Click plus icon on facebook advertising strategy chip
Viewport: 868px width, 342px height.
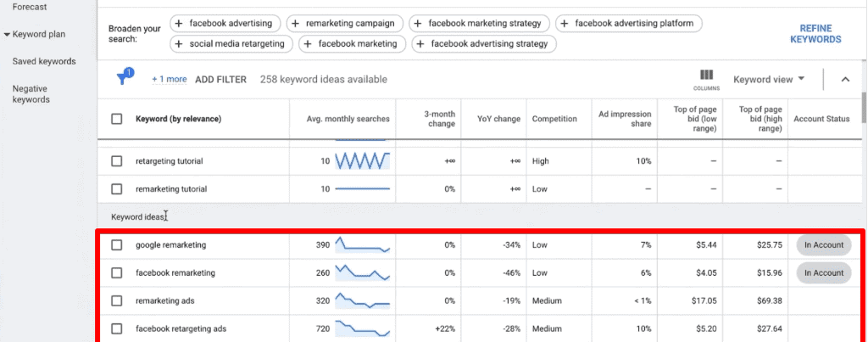[x=421, y=43]
